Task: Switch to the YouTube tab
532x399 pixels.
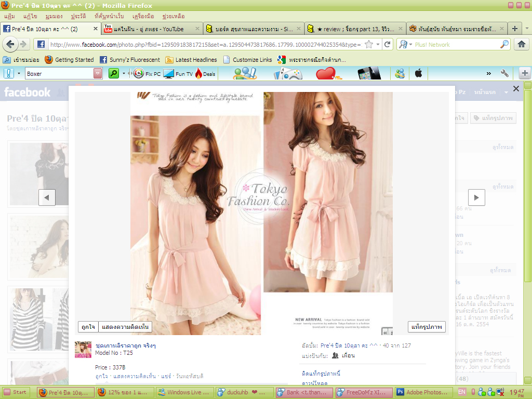Action: 152,29
